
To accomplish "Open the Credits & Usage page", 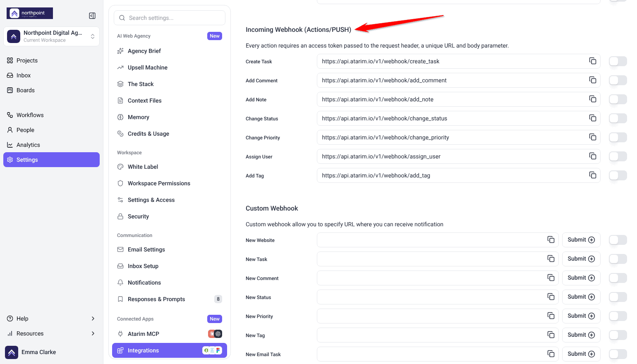I will 170,134.
